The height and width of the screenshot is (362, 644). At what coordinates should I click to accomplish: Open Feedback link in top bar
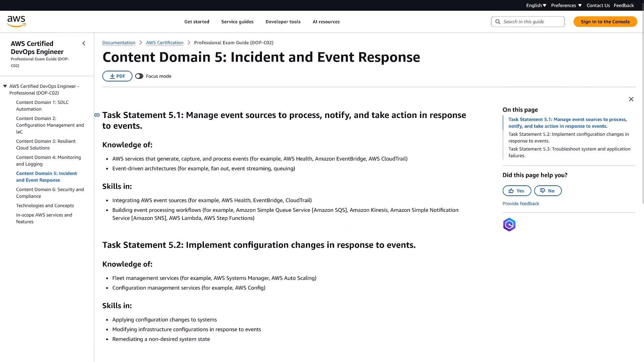tap(624, 5)
